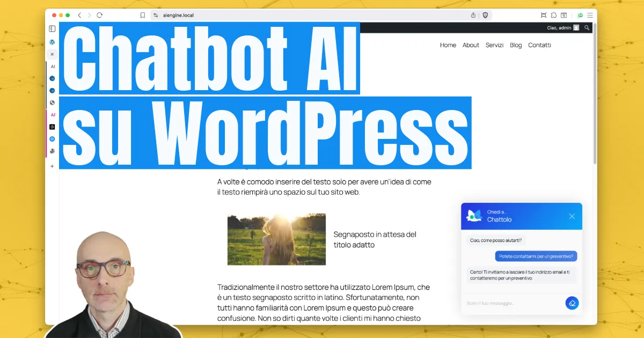
Task: Activate the responsive design mode icon
Action: (x=544, y=15)
